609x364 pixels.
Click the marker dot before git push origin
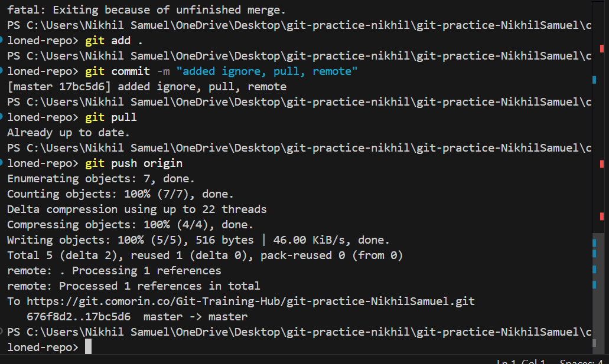(2, 163)
